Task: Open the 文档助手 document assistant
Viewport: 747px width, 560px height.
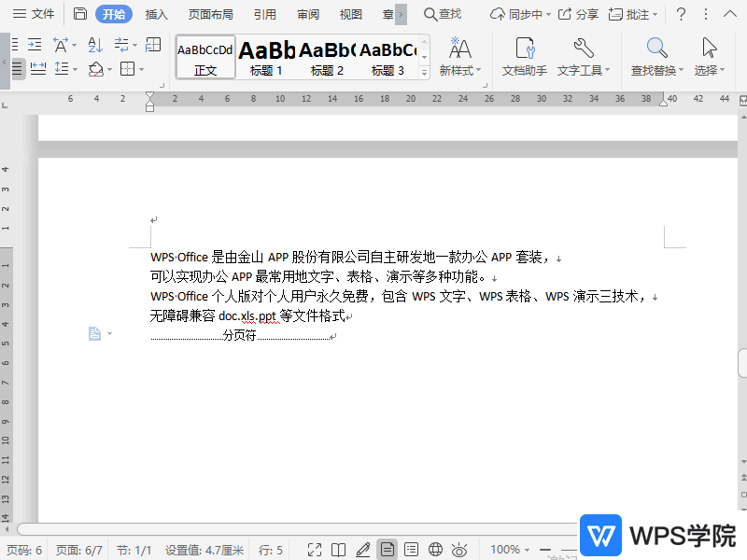Action: click(x=524, y=57)
